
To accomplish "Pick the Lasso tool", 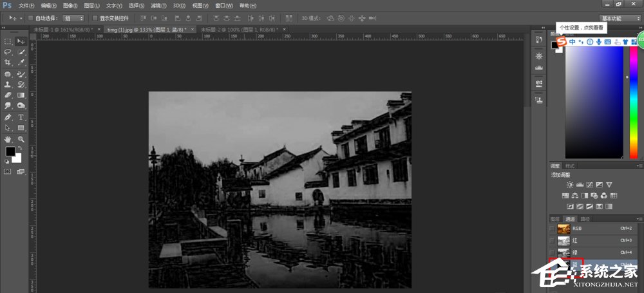I will [8, 52].
